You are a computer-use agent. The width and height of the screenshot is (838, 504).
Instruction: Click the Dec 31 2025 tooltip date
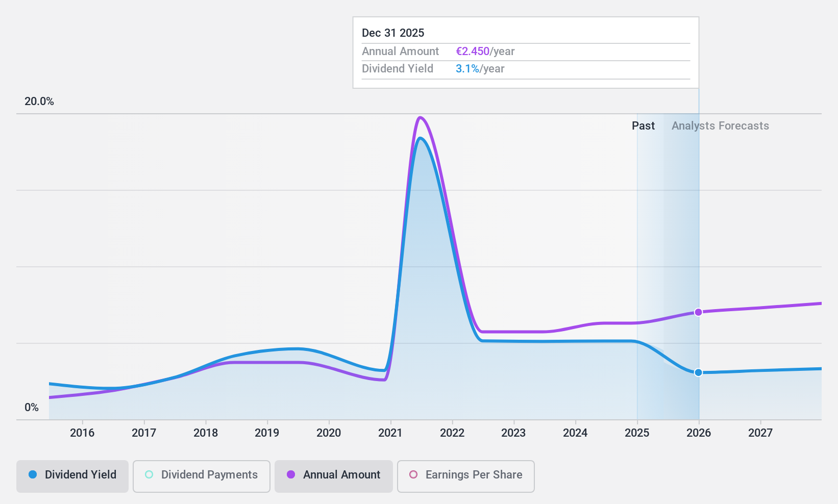coord(393,33)
